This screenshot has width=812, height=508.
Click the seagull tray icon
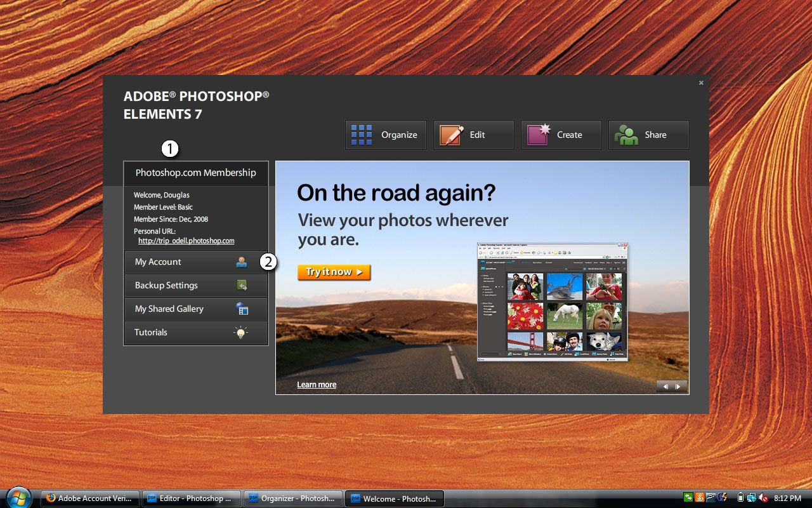[711, 498]
